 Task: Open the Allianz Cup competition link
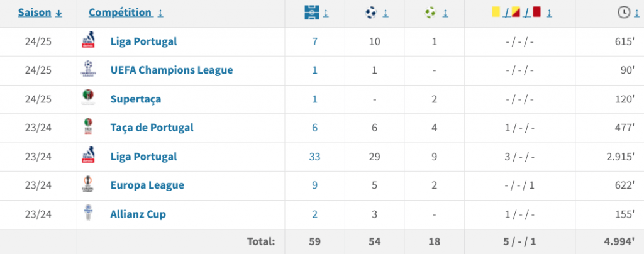pos(138,214)
